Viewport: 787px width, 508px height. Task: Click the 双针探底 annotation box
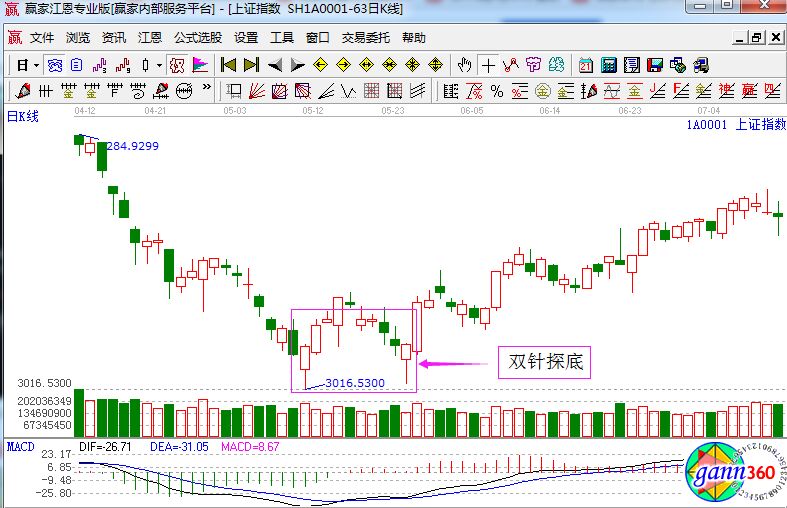point(545,362)
